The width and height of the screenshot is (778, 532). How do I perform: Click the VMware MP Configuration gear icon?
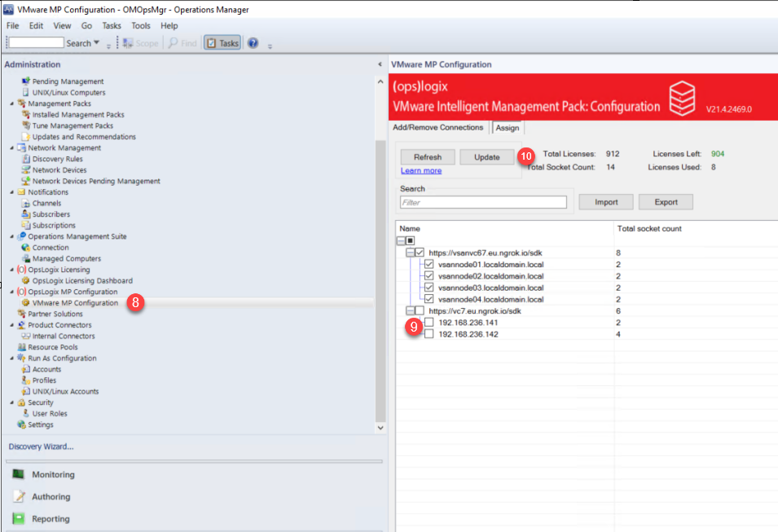[26, 303]
